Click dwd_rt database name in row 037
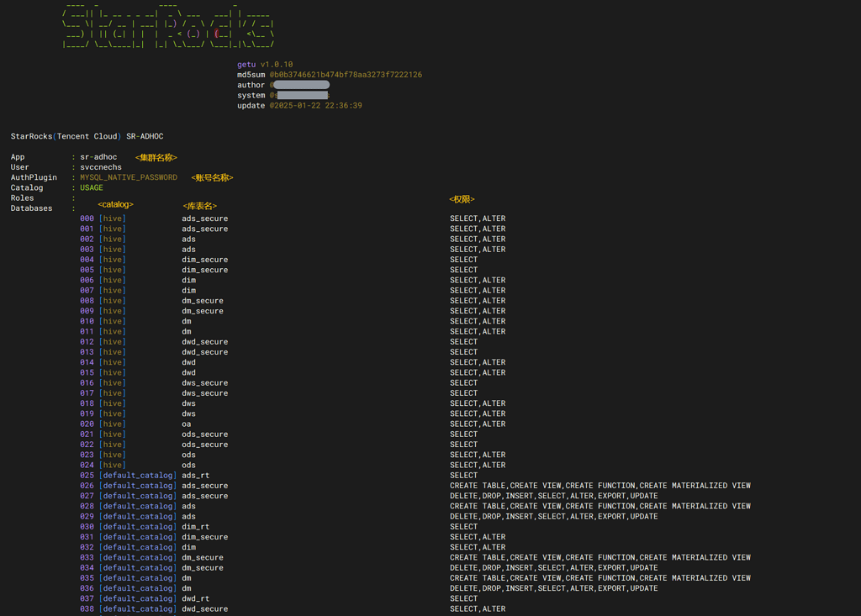Image resolution: width=861 pixels, height=616 pixels. [x=196, y=598]
